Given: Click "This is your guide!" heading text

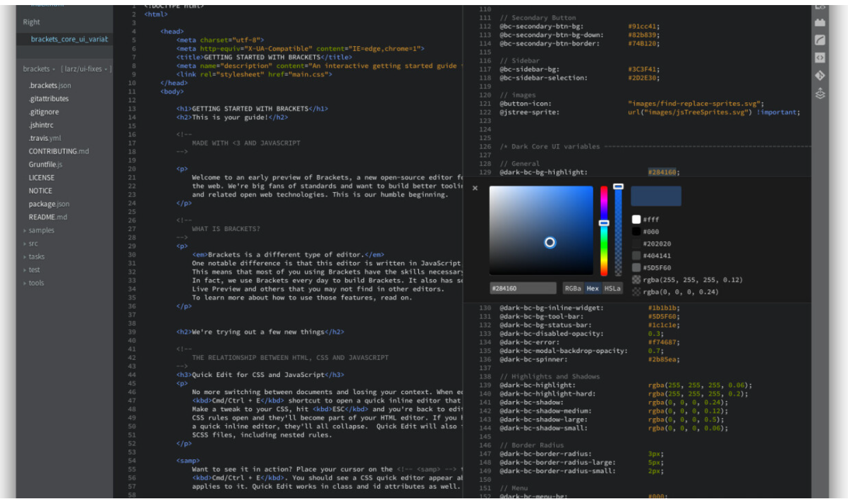Looking at the screenshot, I should click(230, 117).
